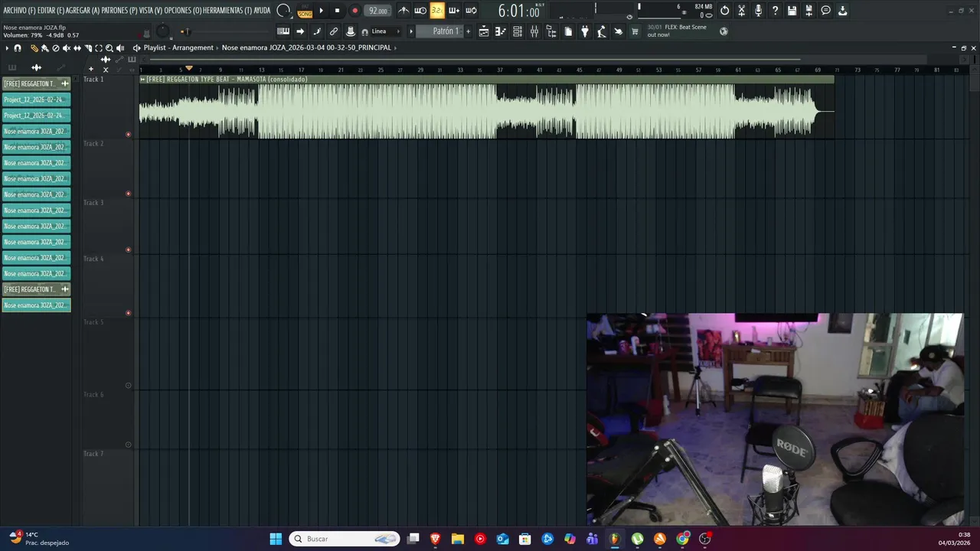Select the Delete tool in playlist toolbar
This screenshot has height=551, width=980.
[55, 47]
